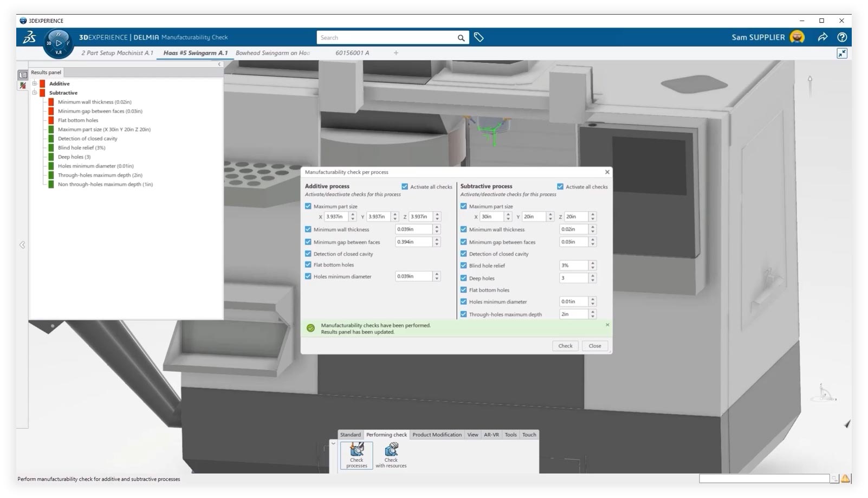Open the AR-VR tab
868x498 pixels.
(x=491, y=435)
